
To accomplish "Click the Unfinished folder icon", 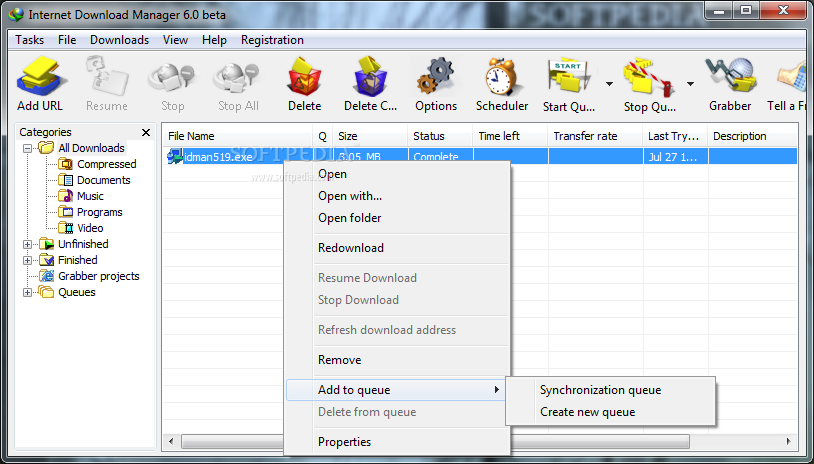I will point(47,244).
